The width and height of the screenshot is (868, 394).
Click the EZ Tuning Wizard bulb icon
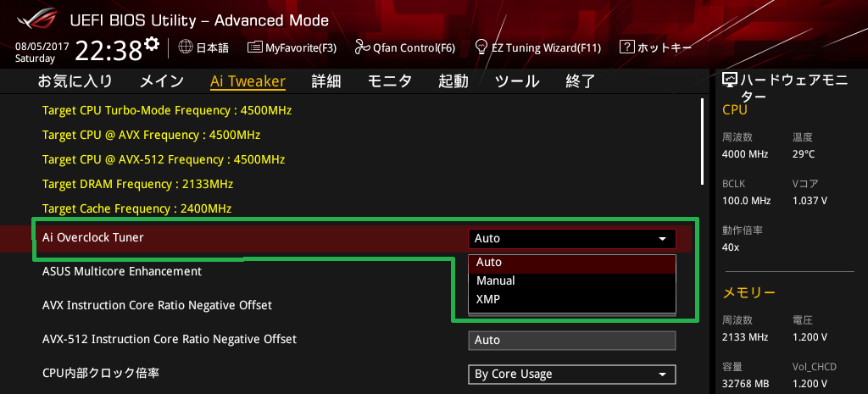pyautogui.click(x=481, y=47)
